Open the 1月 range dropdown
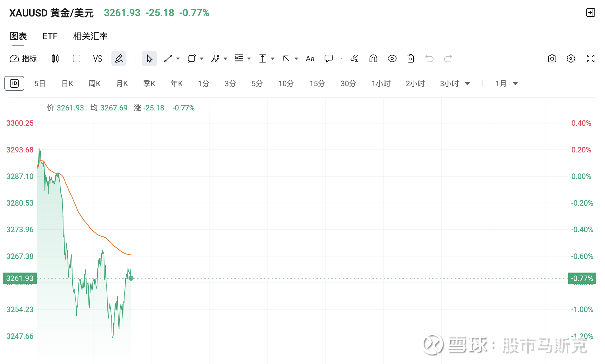Viewport: 605px width, 364px height. 515,83
